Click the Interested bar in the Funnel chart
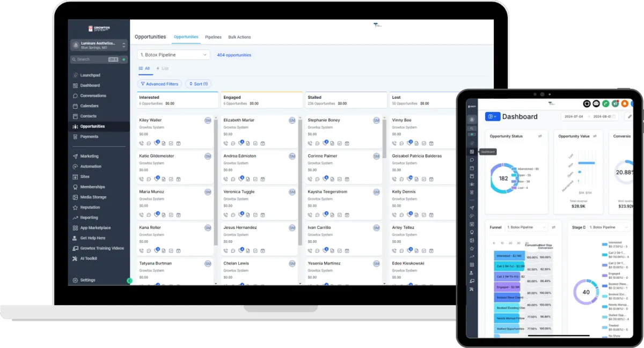644x348 pixels. point(510,256)
